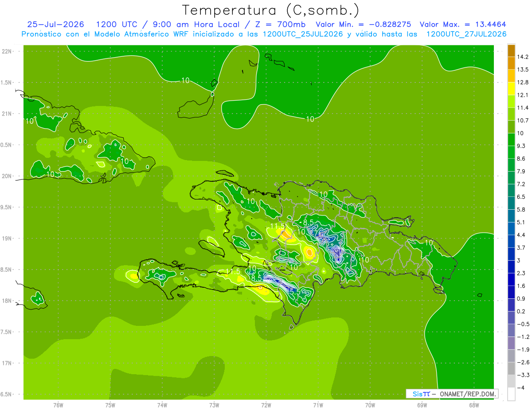This screenshot has width=532, height=411.
Task: Select 'Valor Max. = 13.4464' text
Action: pyautogui.click(x=463, y=24)
